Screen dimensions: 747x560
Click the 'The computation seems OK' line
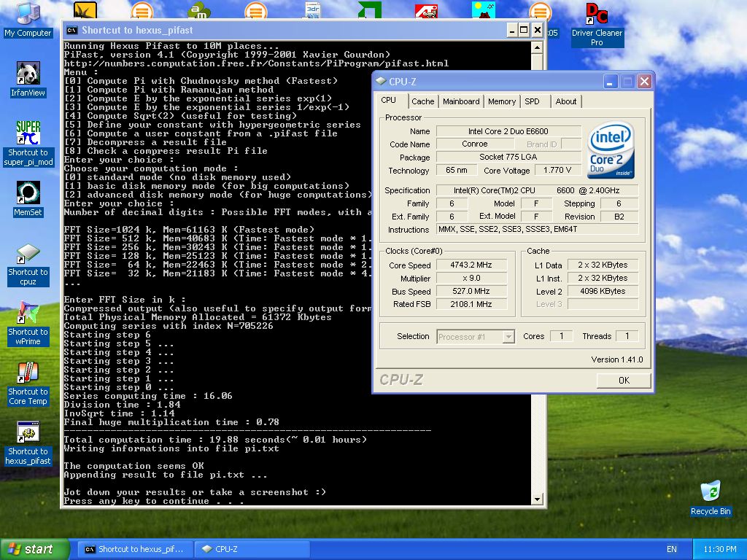tap(134, 466)
